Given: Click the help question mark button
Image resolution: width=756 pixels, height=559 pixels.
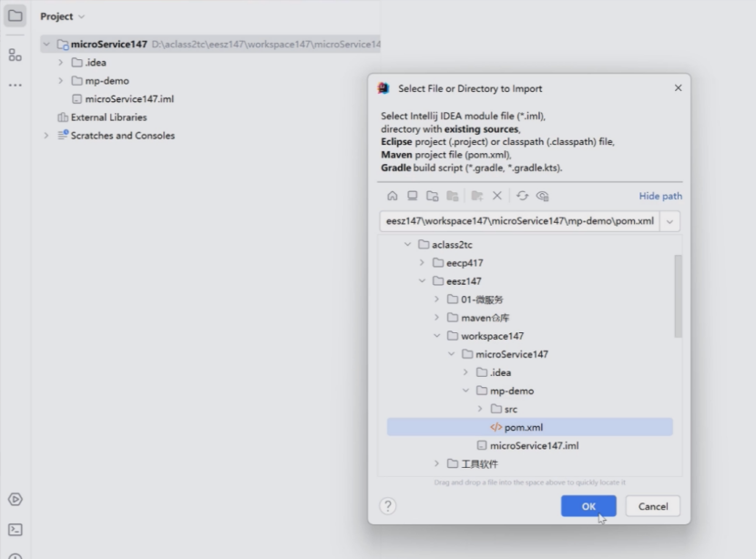Looking at the screenshot, I should pyautogui.click(x=388, y=506).
